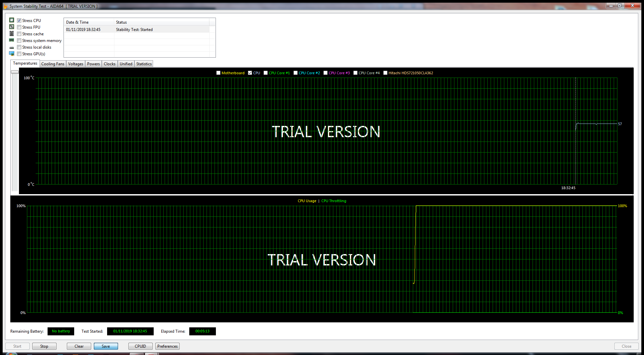Screen dimensions: 644x355
Task: Click the 18:32:45 time marker on temperature graph
Action: pos(568,188)
